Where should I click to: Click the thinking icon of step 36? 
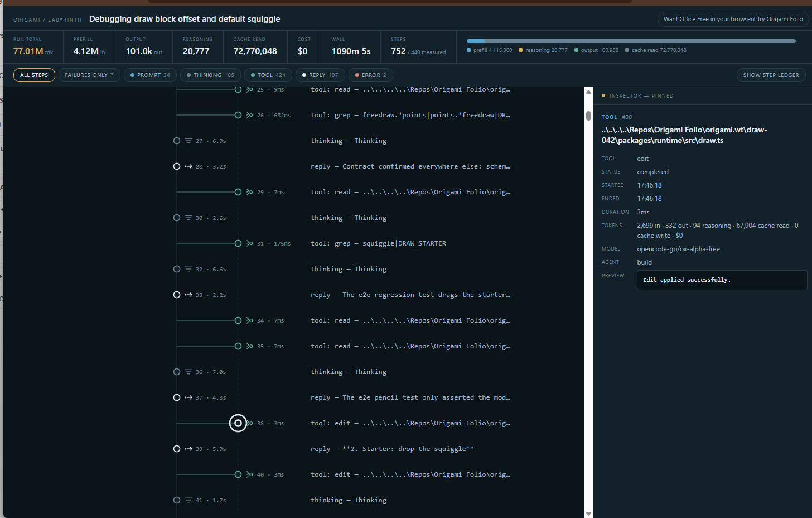pos(188,372)
